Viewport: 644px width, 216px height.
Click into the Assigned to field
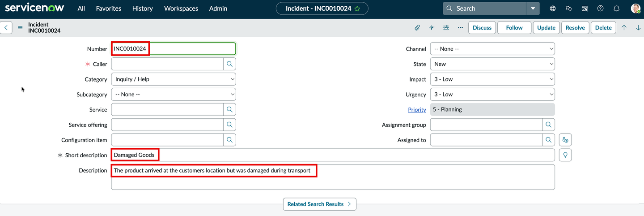(486, 140)
